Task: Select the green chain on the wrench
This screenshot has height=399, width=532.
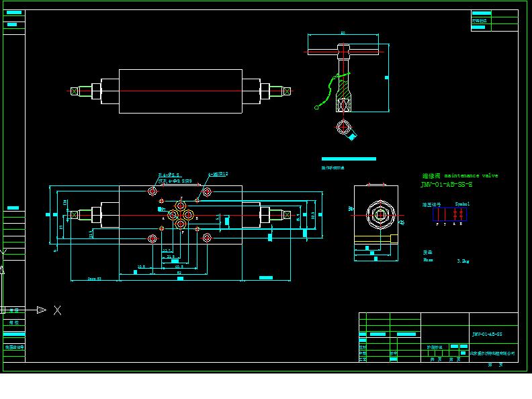Action: (329, 91)
